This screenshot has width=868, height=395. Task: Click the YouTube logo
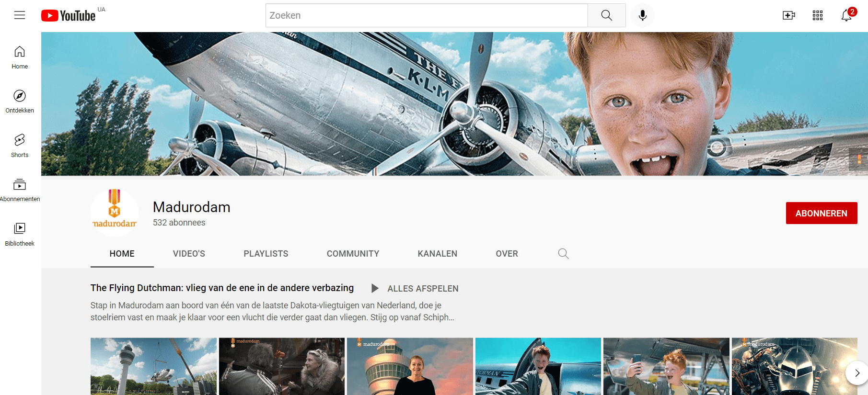click(69, 16)
